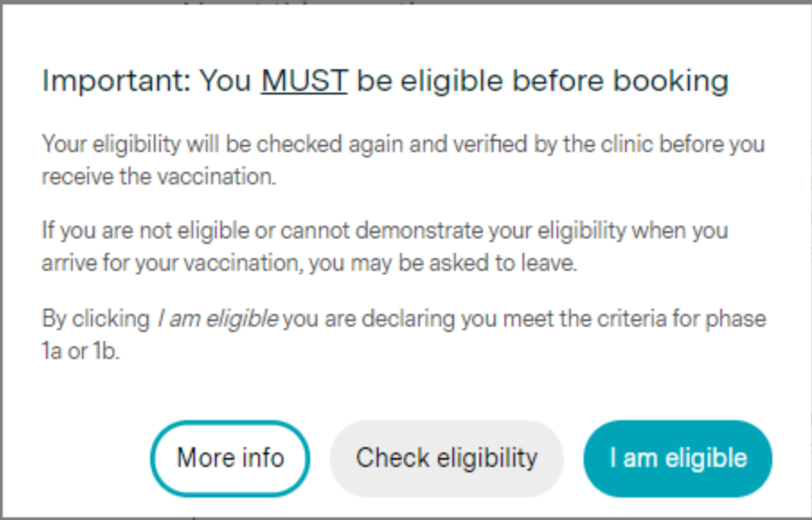Viewport: 812px width, 520px height.
Task: Click the paragraph about eligibility being checked again
Action: [x=404, y=160]
